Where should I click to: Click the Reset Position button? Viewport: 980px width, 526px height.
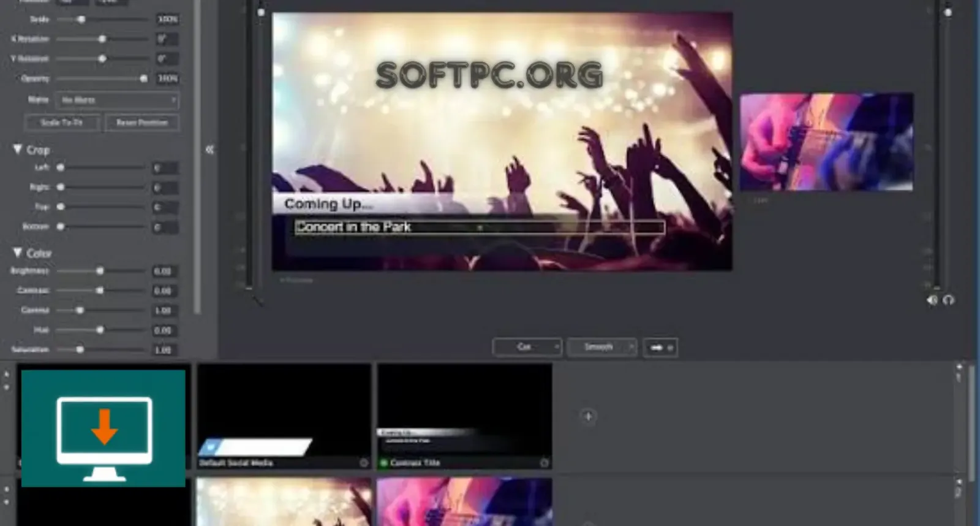tap(142, 123)
